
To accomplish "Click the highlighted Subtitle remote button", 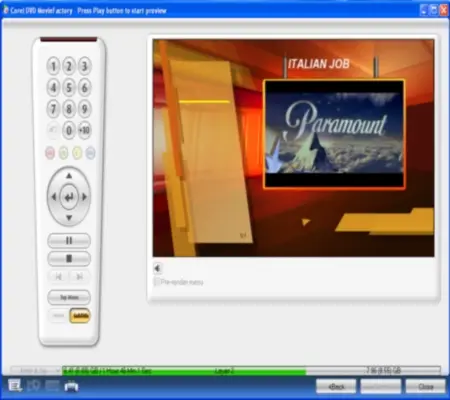I will (80, 315).
